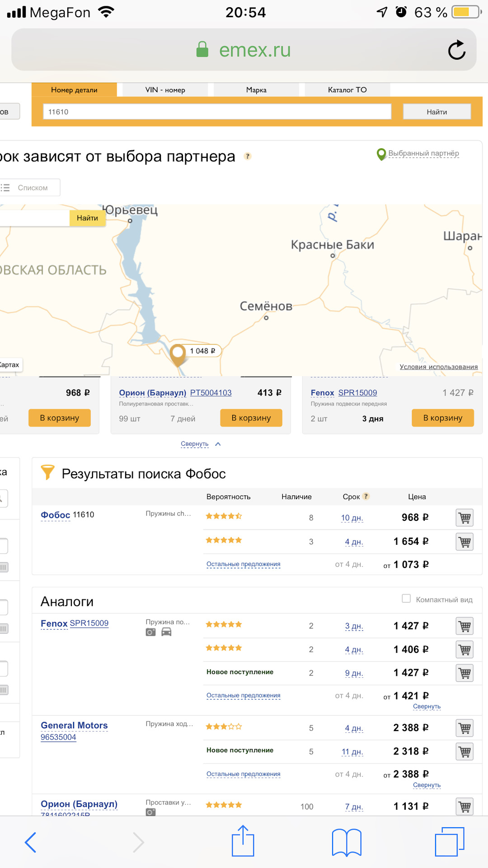Add Фобос 968 ₽ offer to cart

pyautogui.click(x=464, y=518)
